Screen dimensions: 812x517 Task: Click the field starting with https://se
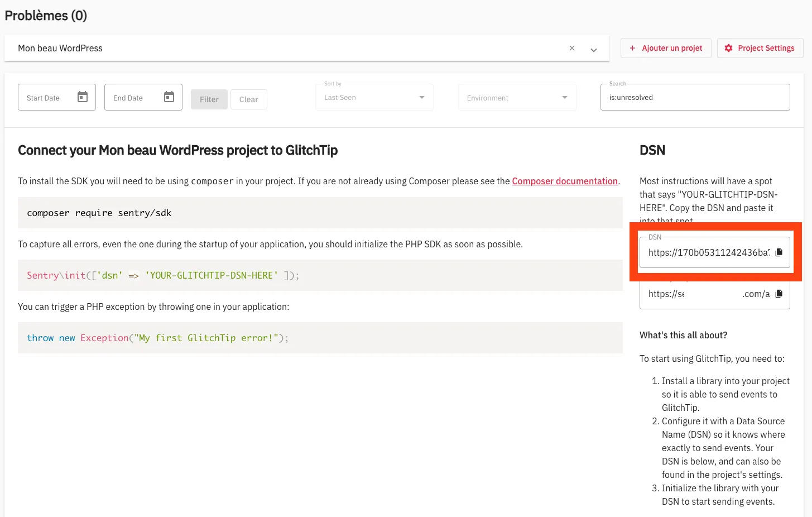(x=715, y=294)
